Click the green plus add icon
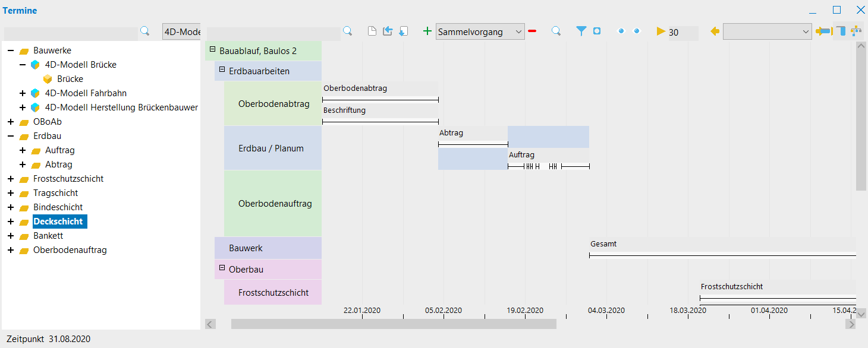Viewport: 868px width, 348px height. 427,31
